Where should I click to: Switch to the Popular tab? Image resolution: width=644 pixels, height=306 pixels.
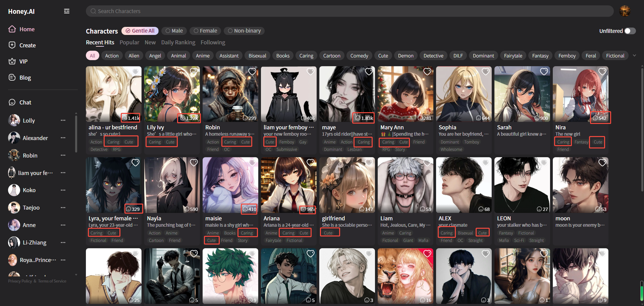pyautogui.click(x=129, y=42)
